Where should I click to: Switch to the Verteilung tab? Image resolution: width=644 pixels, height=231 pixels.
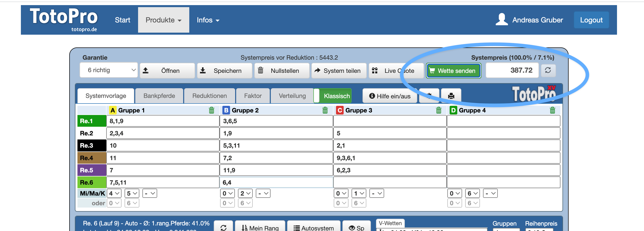292,96
